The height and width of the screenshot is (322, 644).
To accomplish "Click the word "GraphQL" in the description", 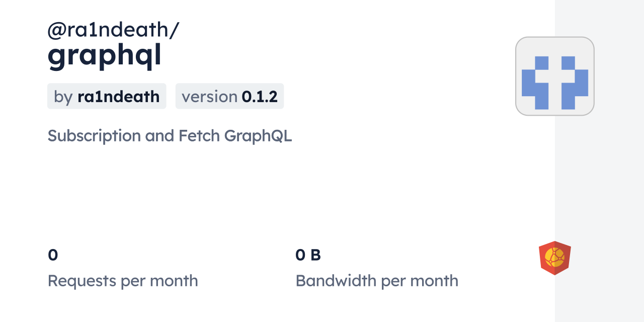I will pyautogui.click(x=258, y=136).
